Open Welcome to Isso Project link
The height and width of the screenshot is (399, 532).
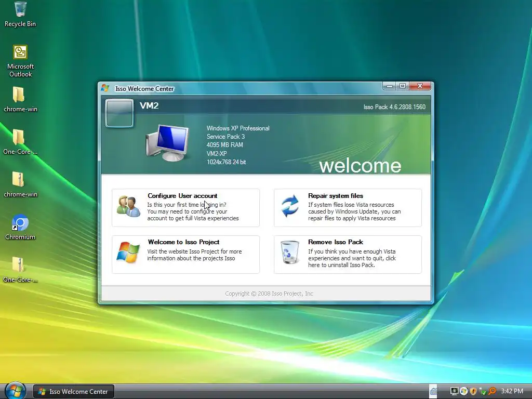coord(185,255)
